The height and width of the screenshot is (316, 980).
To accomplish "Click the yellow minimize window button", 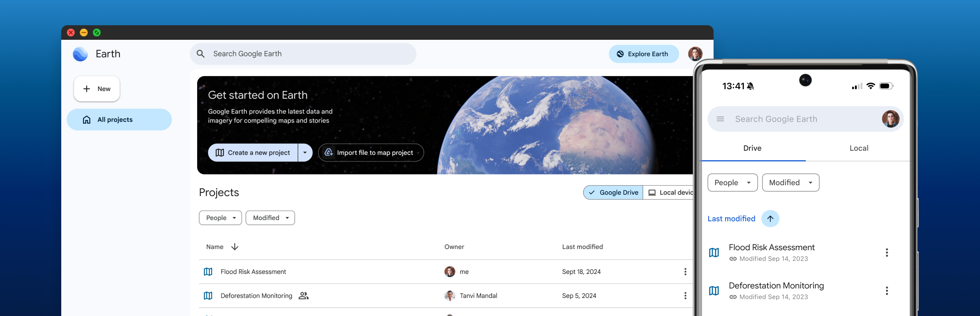I will [x=84, y=33].
